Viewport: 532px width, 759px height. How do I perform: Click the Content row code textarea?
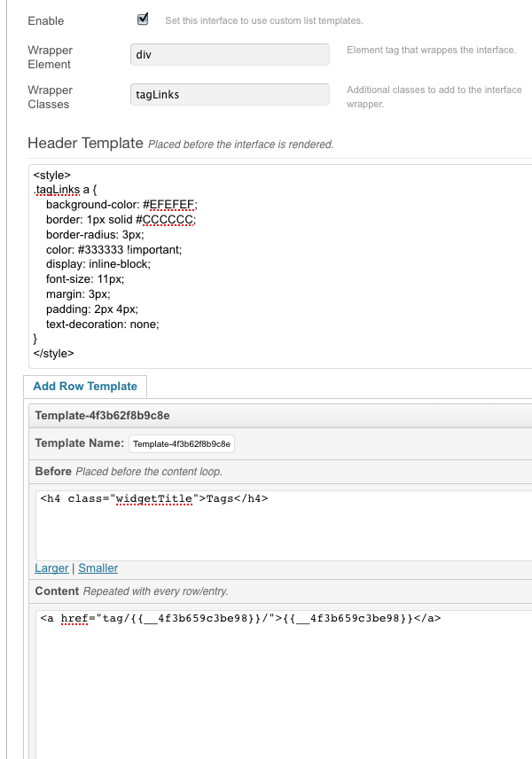click(x=284, y=685)
